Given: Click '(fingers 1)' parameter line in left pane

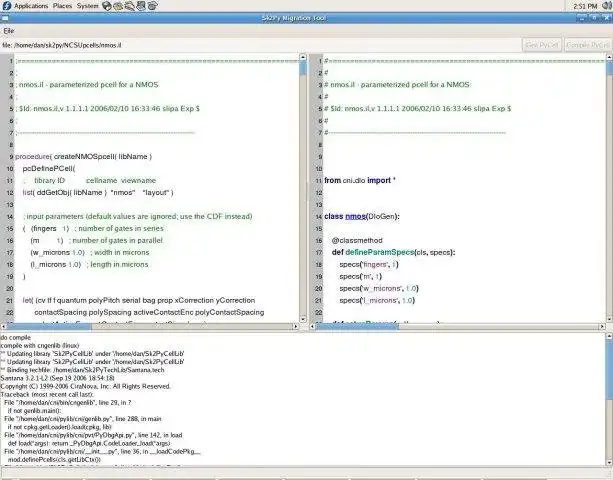Looking at the screenshot, I should 50,229.
